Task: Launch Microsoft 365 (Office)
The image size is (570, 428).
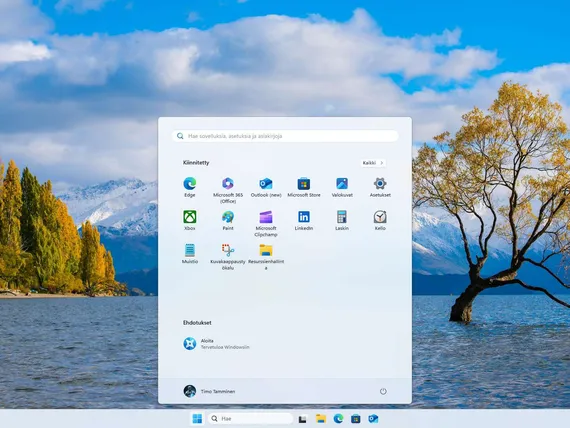Action: [228, 190]
